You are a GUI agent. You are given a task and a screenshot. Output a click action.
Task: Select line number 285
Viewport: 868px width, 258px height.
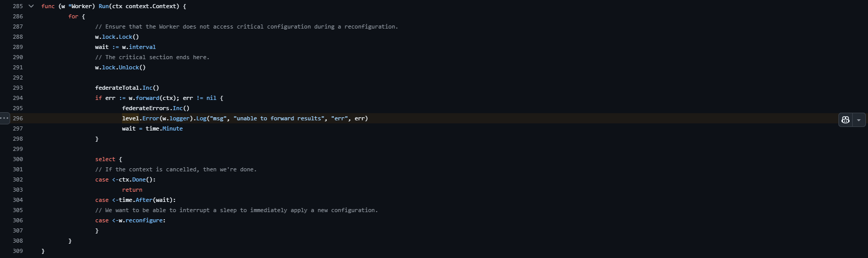coord(18,6)
